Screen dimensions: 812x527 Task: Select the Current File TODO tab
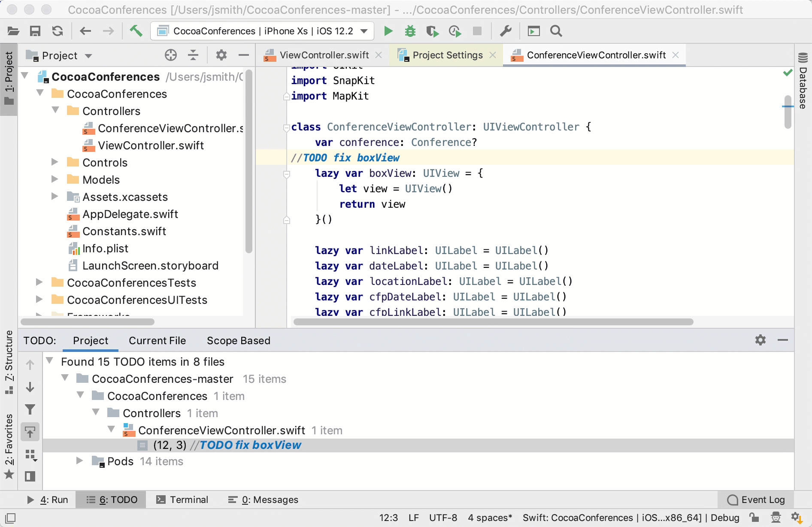pyautogui.click(x=158, y=341)
